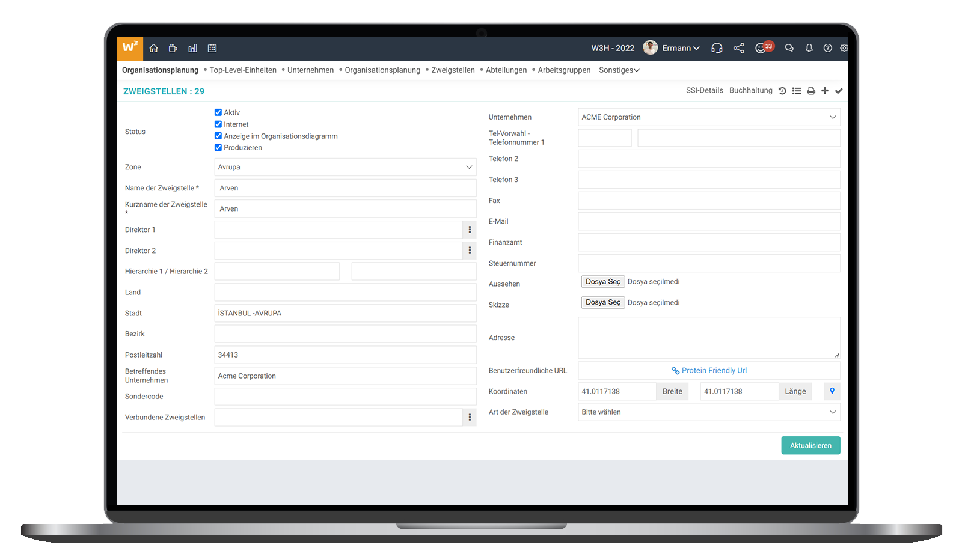Click the Kurzname der Zweigstelle field
Viewport: 959px width, 560px height.
point(345,208)
